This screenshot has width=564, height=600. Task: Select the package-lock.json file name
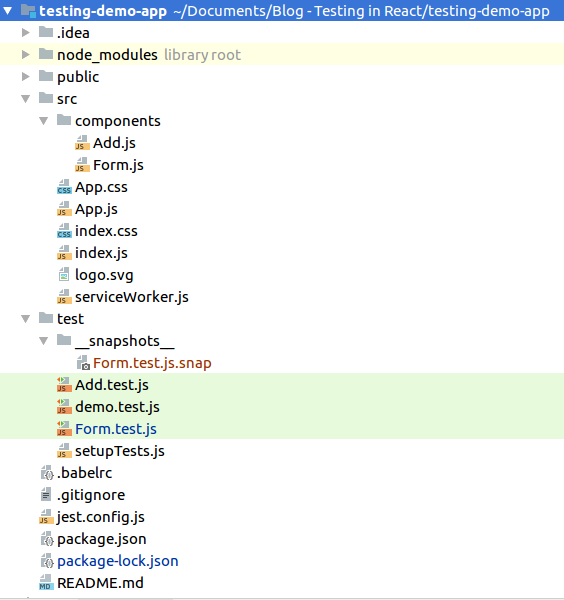click(x=118, y=561)
